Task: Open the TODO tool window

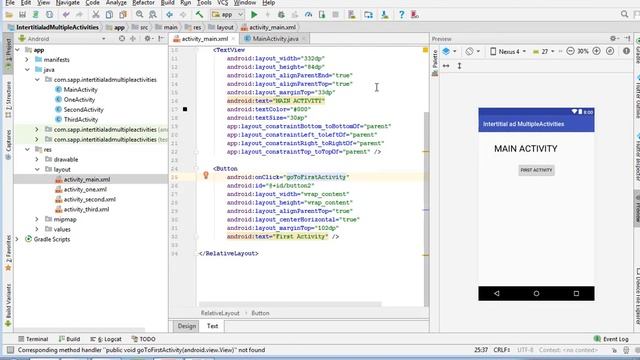Action: 144,339
